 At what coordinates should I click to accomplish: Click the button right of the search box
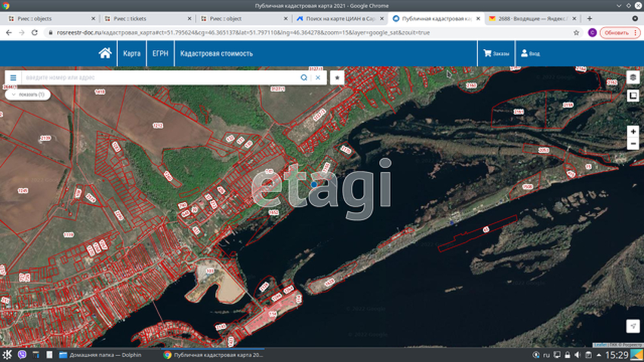point(337,77)
